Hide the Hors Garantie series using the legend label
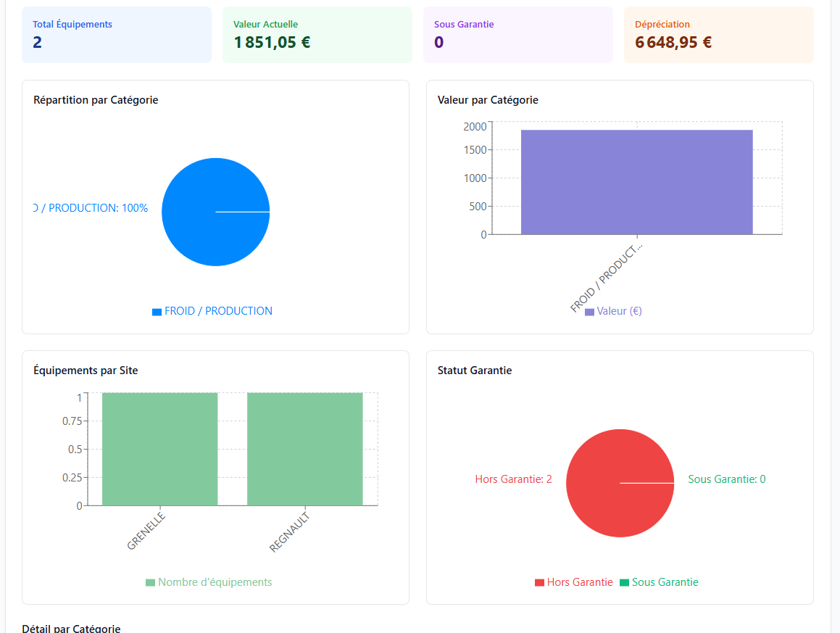Screen dimensions: 840x633 coord(578,582)
